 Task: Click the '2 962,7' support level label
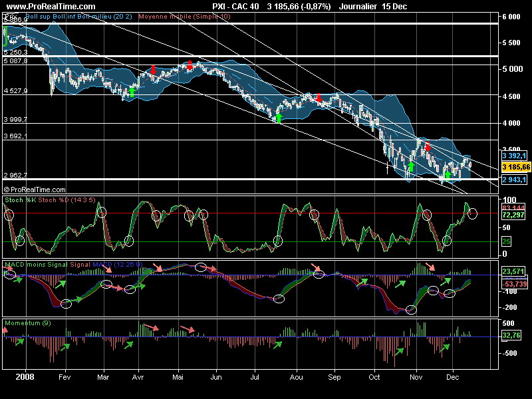tap(15, 176)
